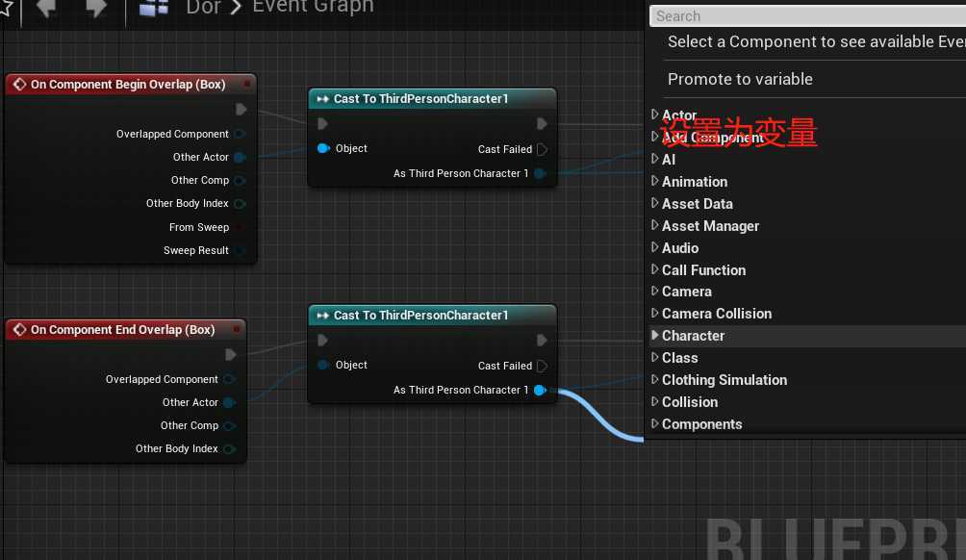This screenshot has height=560, width=966.
Task: Click the Event Graph breadcrumb icon
Action: pos(154,8)
